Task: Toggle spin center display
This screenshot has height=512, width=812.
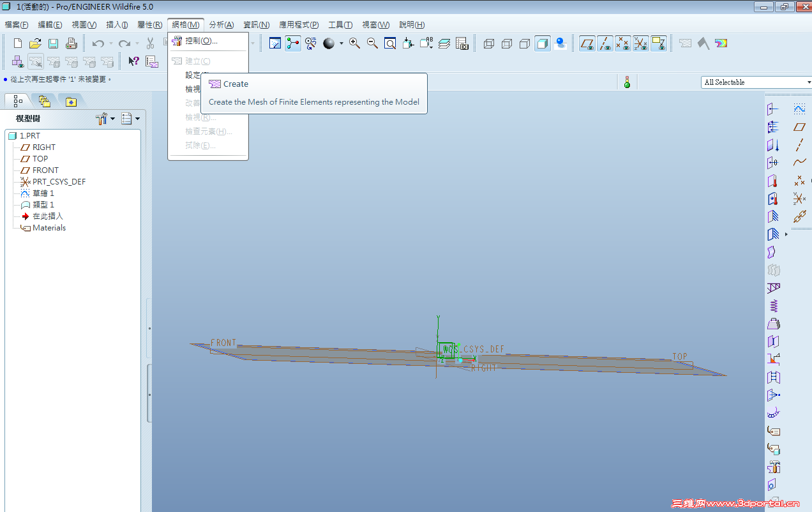Action: [293, 43]
